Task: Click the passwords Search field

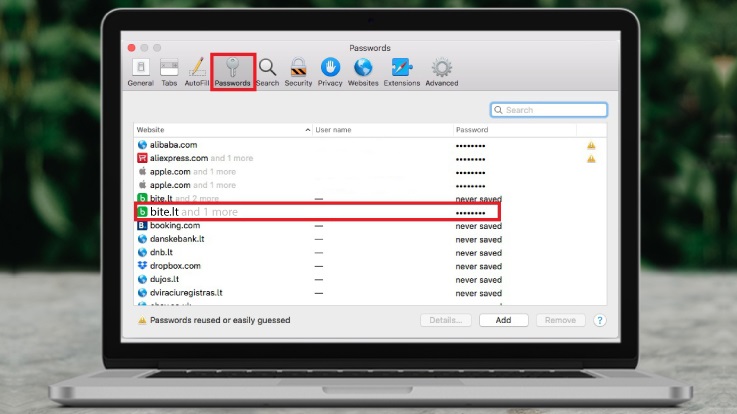Action: click(554, 110)
